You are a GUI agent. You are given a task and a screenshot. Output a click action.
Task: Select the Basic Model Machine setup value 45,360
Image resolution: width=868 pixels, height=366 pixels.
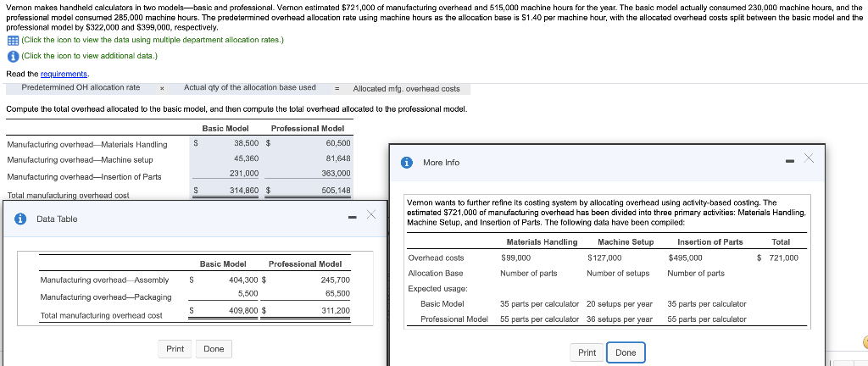click(x=247, y=158)
